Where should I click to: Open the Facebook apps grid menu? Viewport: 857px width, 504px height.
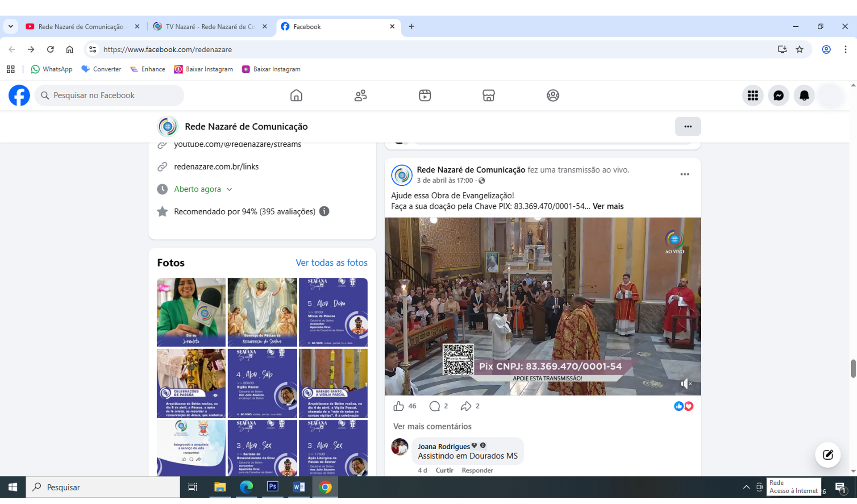pos(753,96)
